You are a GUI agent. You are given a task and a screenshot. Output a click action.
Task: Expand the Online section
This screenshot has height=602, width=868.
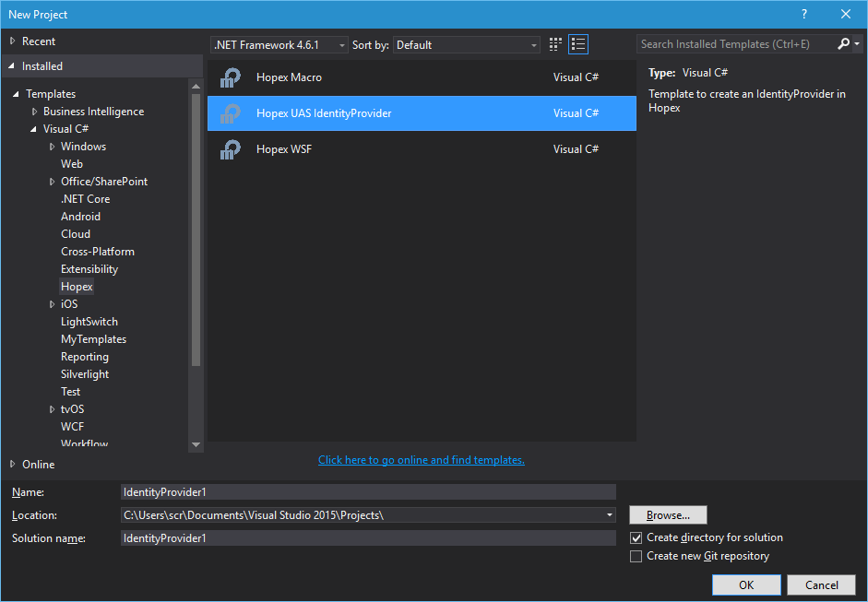click(12, 465)
